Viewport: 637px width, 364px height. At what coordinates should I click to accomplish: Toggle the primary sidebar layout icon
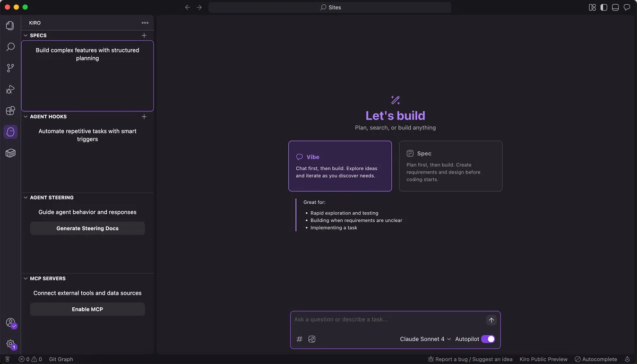604,7
